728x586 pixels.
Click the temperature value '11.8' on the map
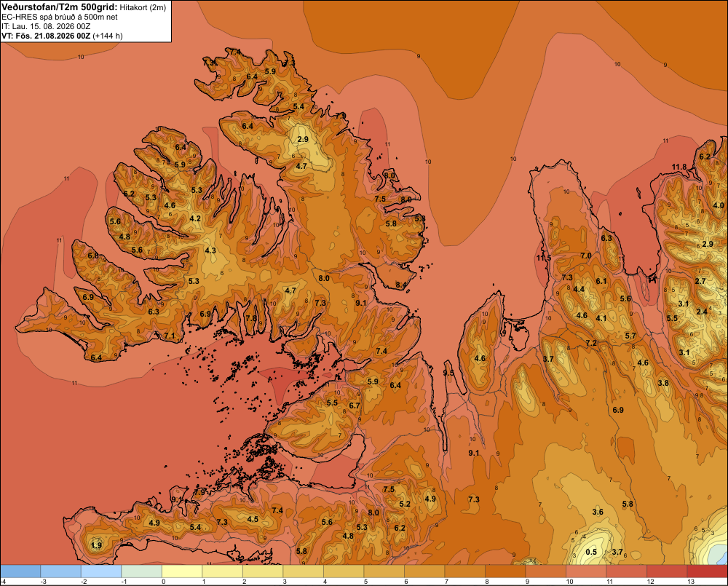pyautogui.click(x=678, y=167)
